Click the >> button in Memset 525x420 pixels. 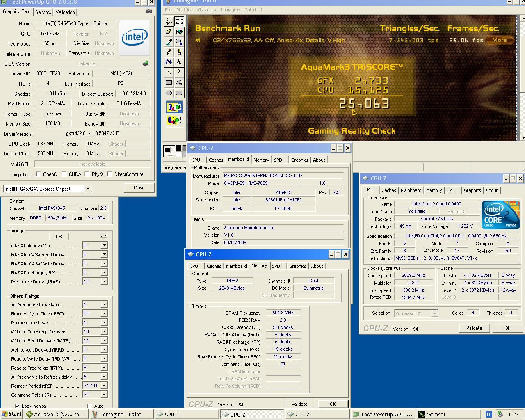(103, 236)
